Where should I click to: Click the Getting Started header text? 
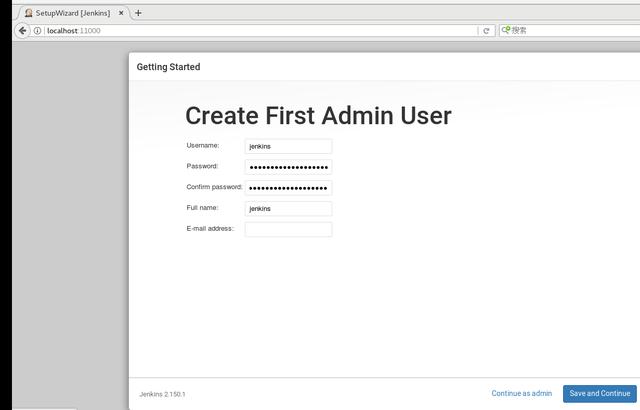[x=168, y=67]
